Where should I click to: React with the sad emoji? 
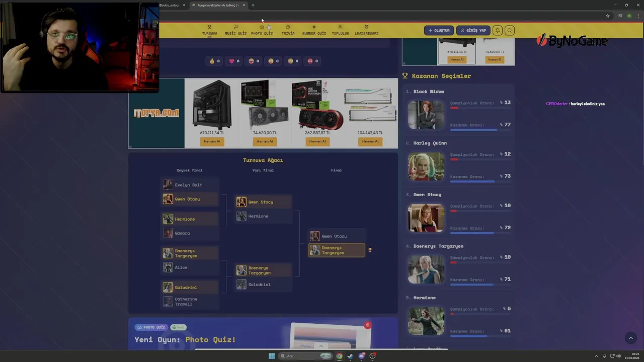[293, 61]
